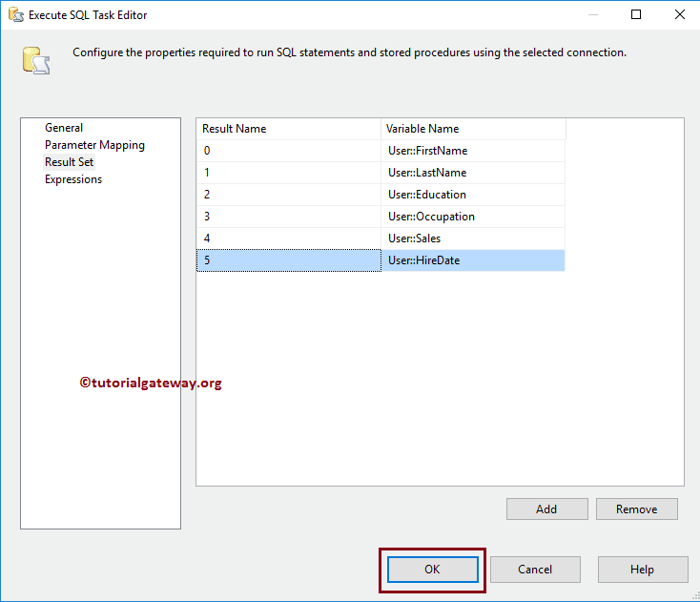
Task: Open the Expressions page
Action: [73, 179]
